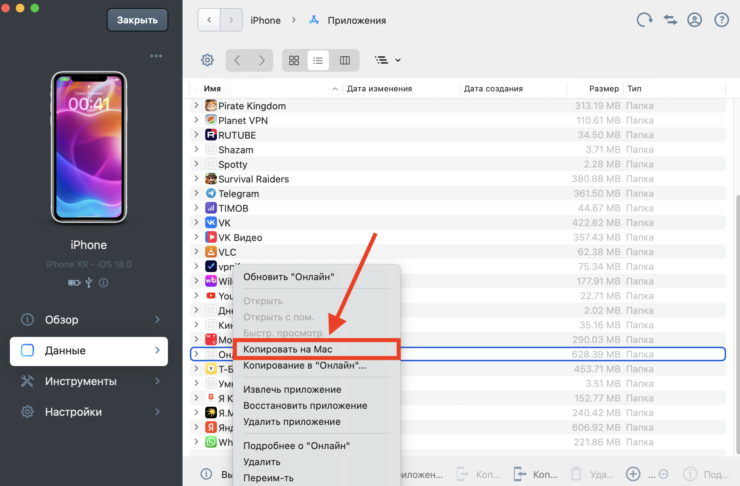This screenshot has width=740, height=486.
Task: Click the Приложения breadcrumb
Action: click(x=356, y=20)
